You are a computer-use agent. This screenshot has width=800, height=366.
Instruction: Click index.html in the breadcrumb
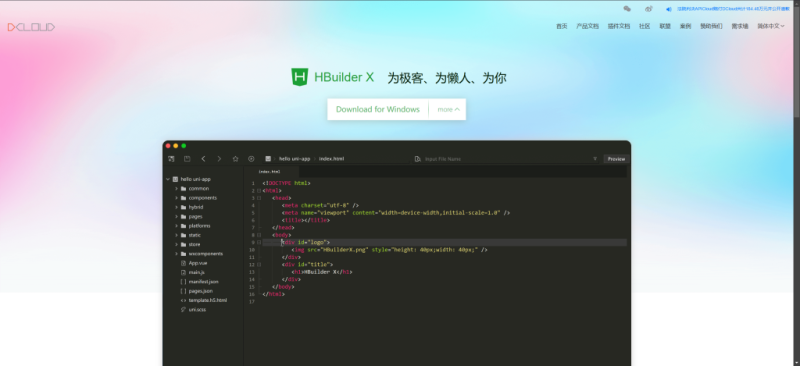tap(331, 159)
